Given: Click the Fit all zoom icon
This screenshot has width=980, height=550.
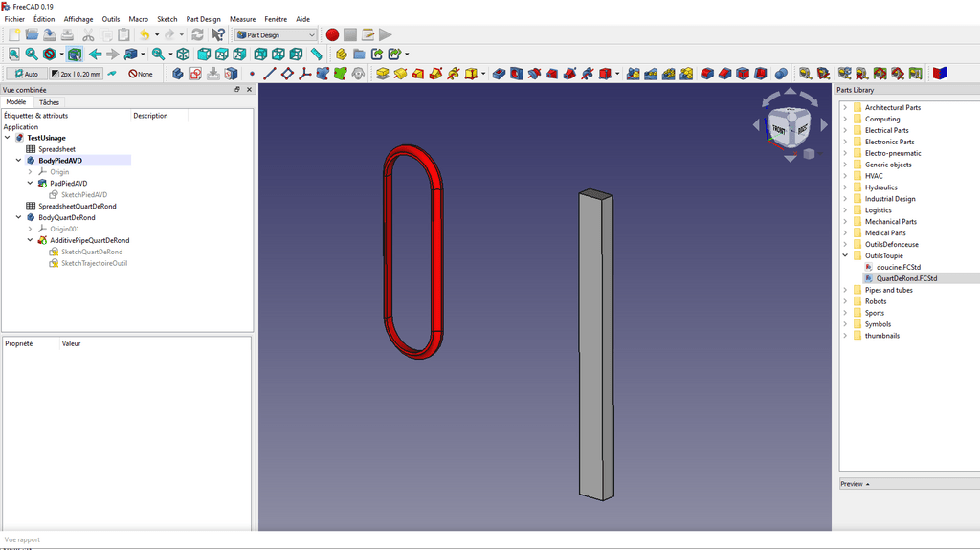Looking at the screenshot, I should [13, 55].
